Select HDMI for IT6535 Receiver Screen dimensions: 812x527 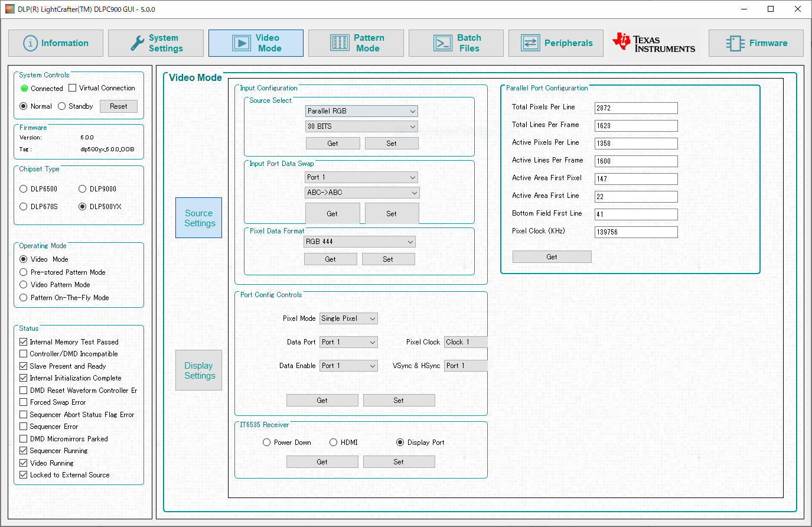(334, 443)
